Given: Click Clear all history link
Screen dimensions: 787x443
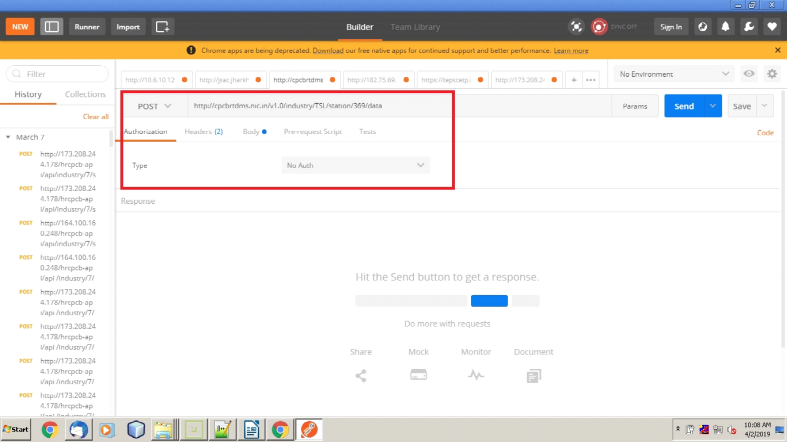Looking at the screenshot, I should point(95,116).
